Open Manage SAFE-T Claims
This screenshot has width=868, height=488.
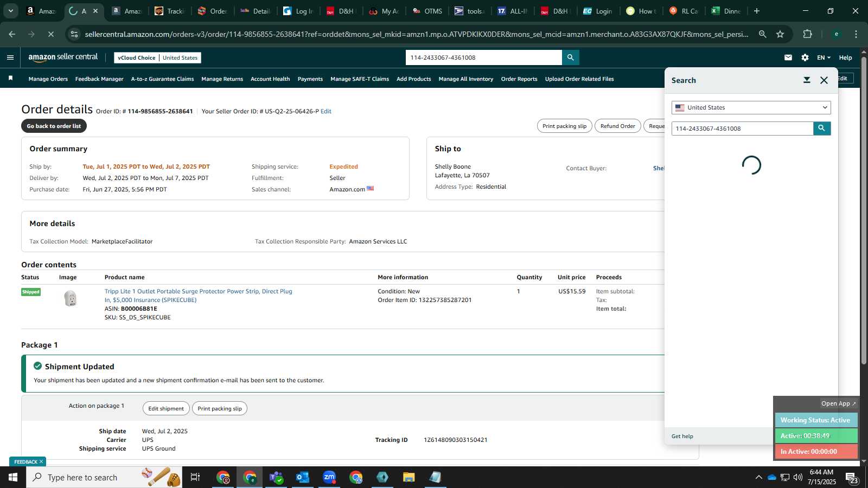coord(360,79)
